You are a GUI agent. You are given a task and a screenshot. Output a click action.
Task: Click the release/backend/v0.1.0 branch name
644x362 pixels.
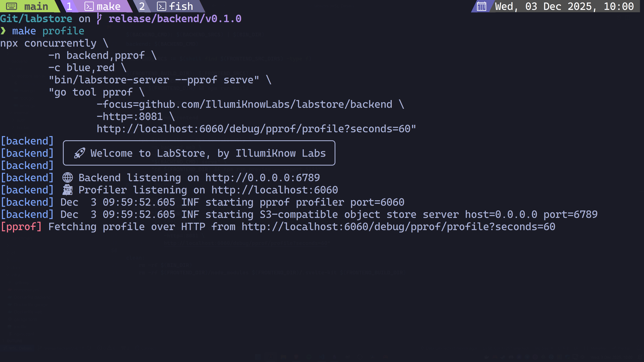point(175,19)
